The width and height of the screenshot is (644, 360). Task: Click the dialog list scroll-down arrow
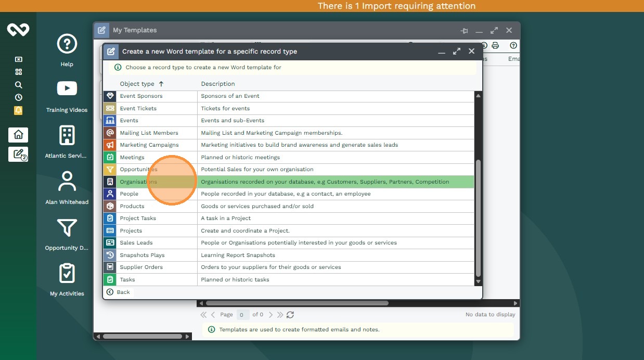click(478, 281)
